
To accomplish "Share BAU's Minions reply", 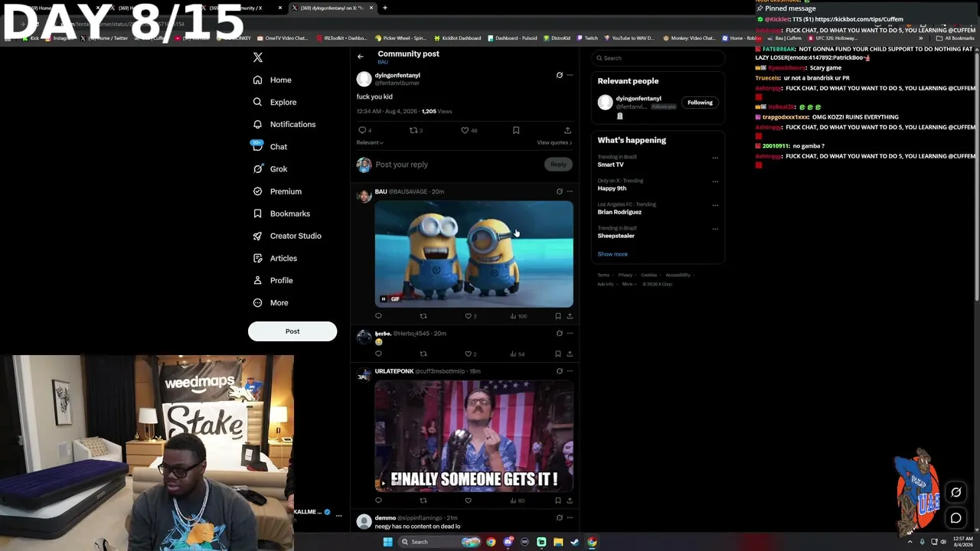I will point(570,316).
